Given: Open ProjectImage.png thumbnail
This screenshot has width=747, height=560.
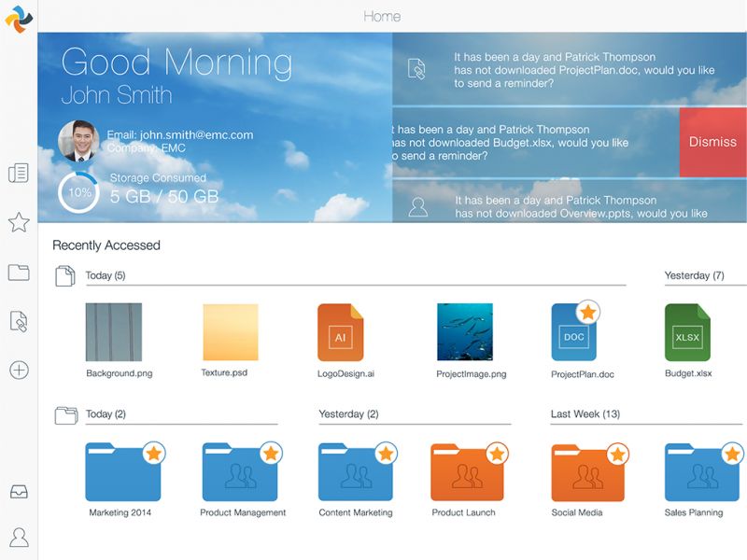Looking at the screenshot, I should (465, 332).
